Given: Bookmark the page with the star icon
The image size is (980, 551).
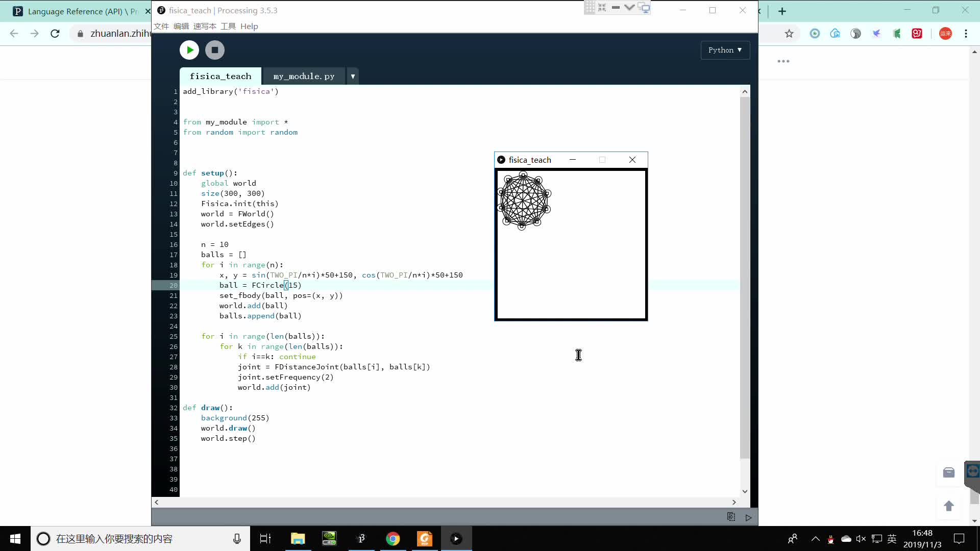Looking at the screenshot, I should pyautogui.click(x=789, y=34).
